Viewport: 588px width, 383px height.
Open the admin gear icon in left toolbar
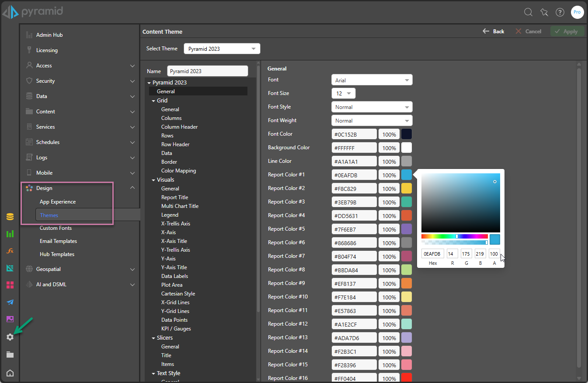[x=10, y=337]
